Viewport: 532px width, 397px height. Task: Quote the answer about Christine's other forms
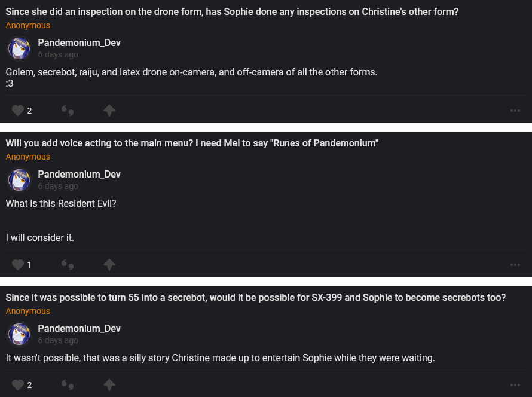click(68, 111)
